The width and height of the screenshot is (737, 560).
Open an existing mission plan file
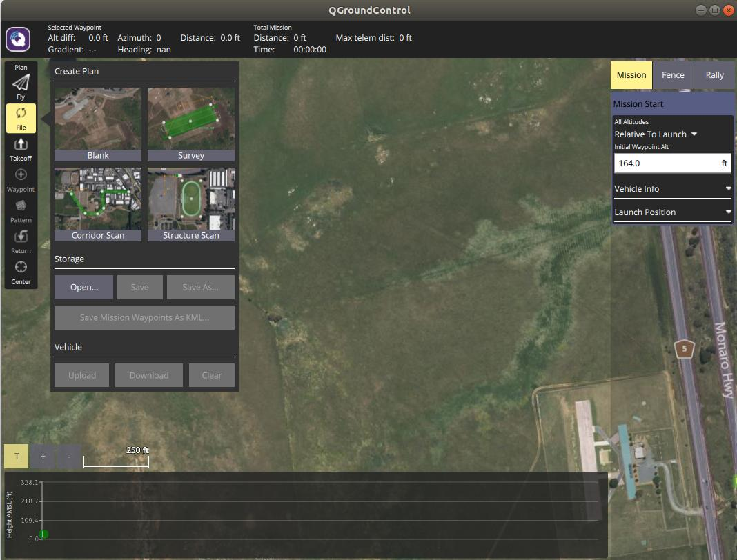[83, 287]
